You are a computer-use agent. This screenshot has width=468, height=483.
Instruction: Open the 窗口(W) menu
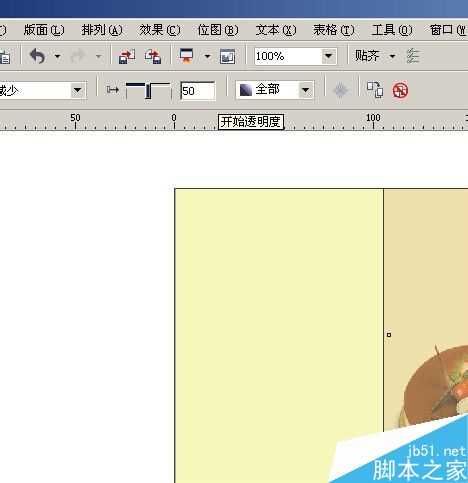point(448,30)
